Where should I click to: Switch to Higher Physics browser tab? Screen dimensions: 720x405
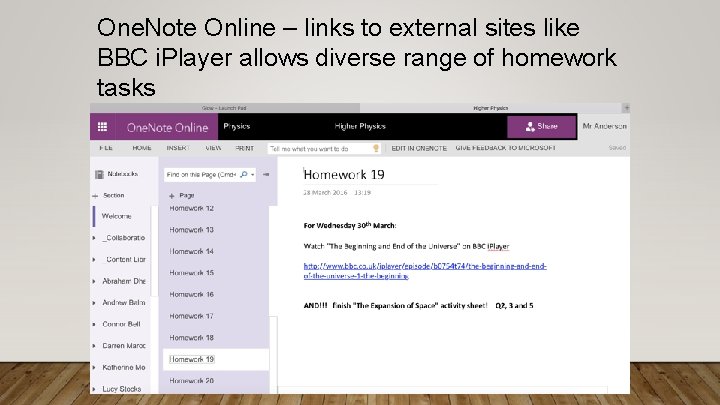tap(490, 108)
